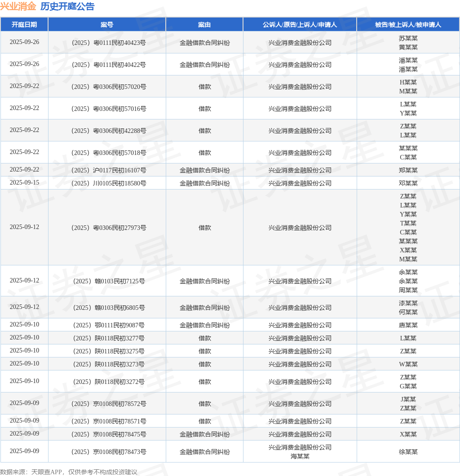Click 兴业消费金融股份公司 in 川0105民初18580号 row
Screen dimensions: 460x476
pos(300,183)
